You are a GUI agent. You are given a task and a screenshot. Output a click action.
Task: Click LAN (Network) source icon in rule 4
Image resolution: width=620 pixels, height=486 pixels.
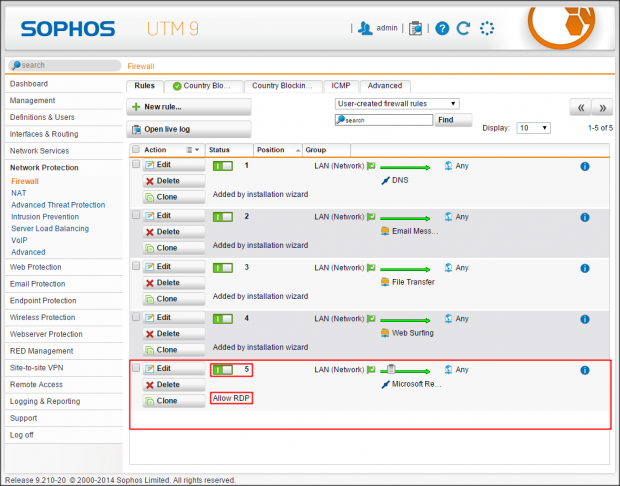[371, 319]
